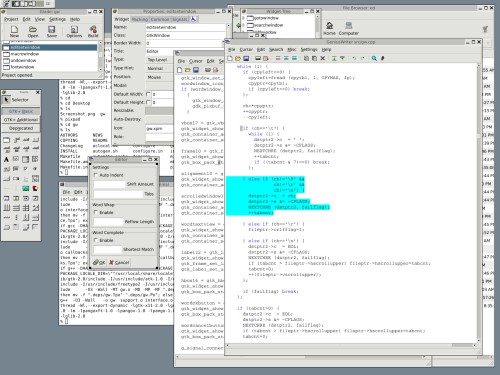Pick the label 'A' widget in palette

tap(6, 159)
